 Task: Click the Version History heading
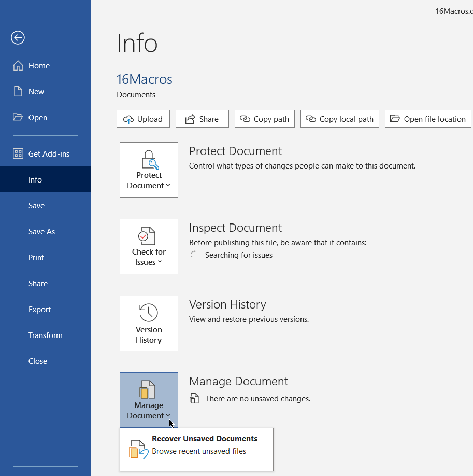pos(227,304)
